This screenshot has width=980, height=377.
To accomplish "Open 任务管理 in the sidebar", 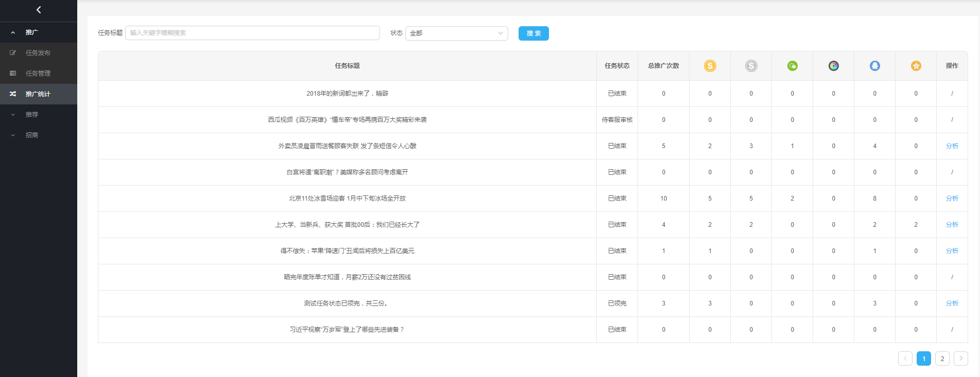I will coord(38,74).
